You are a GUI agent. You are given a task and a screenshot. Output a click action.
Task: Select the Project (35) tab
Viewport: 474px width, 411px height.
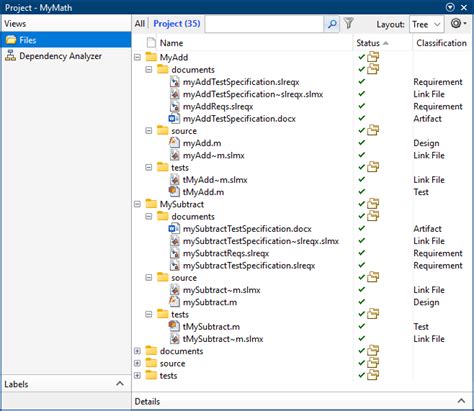177,24
